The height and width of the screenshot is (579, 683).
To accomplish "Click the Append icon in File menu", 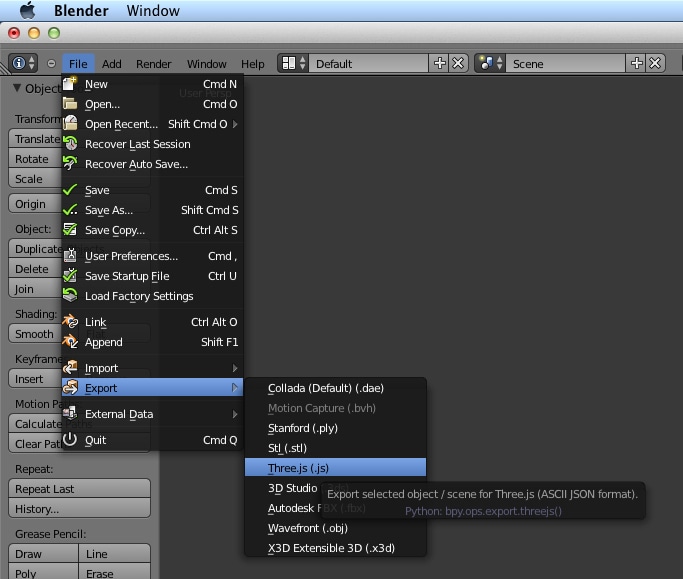I will click(70, 342).
